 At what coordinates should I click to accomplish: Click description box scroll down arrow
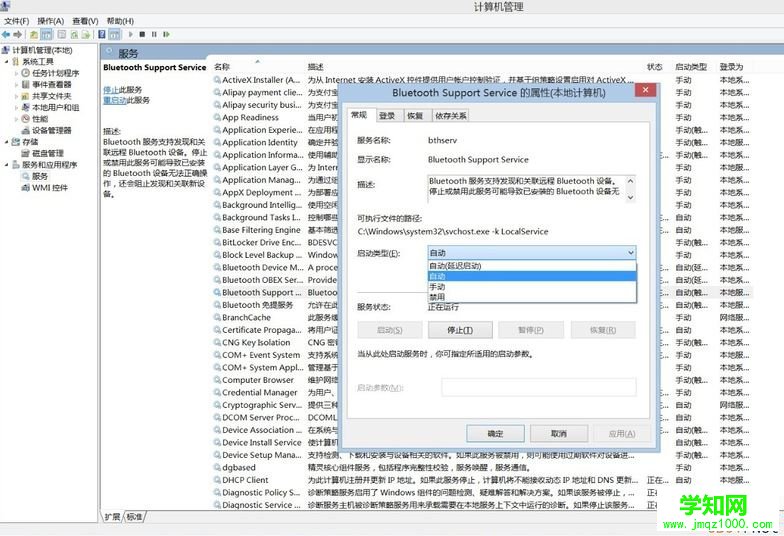[x=630, y=197]
